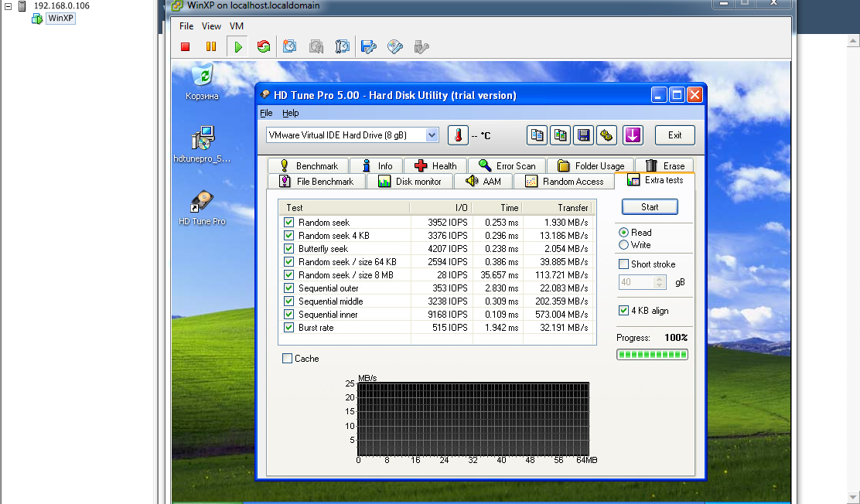Viewport: 860px width, 504px height.
Task: Reset the virtual machine using the red-green reset icon
Action: click(x=264, y=46)
